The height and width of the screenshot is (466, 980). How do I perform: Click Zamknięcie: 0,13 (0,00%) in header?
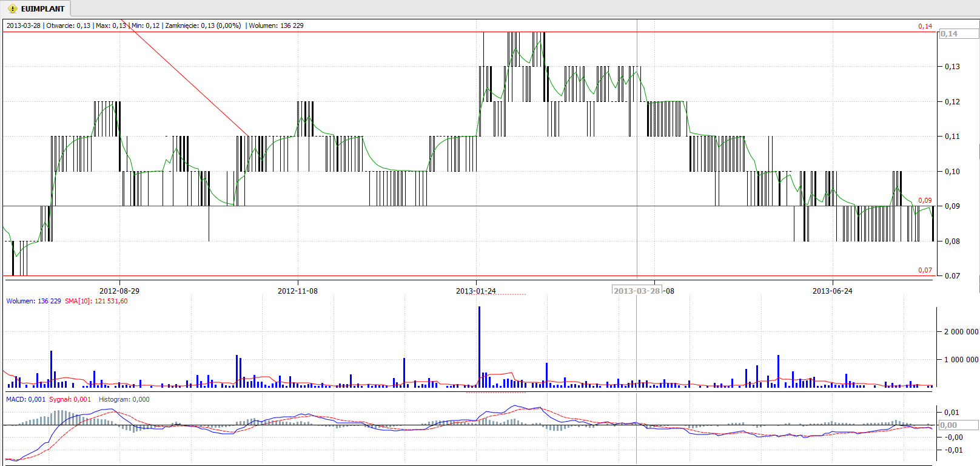203,25
